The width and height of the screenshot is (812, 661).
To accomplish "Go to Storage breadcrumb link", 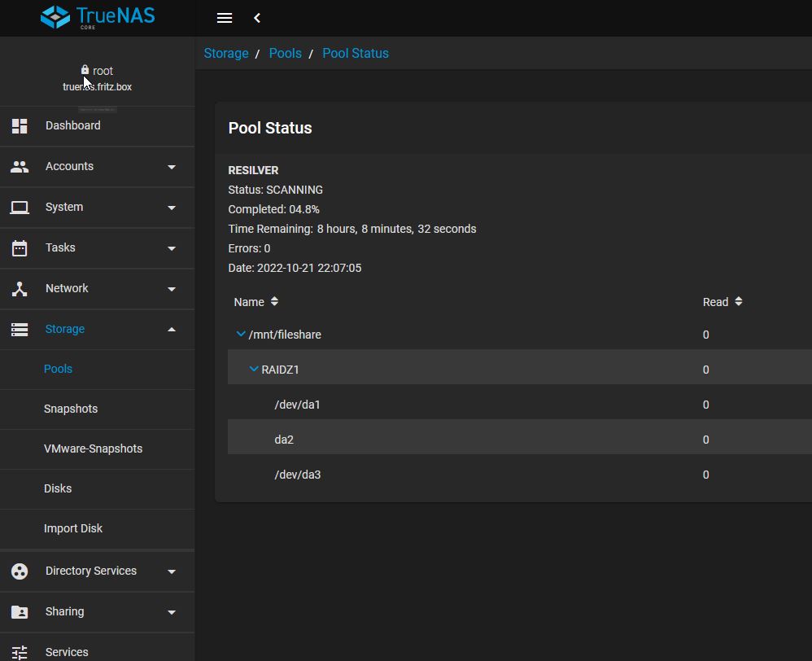I will (226, 53).
